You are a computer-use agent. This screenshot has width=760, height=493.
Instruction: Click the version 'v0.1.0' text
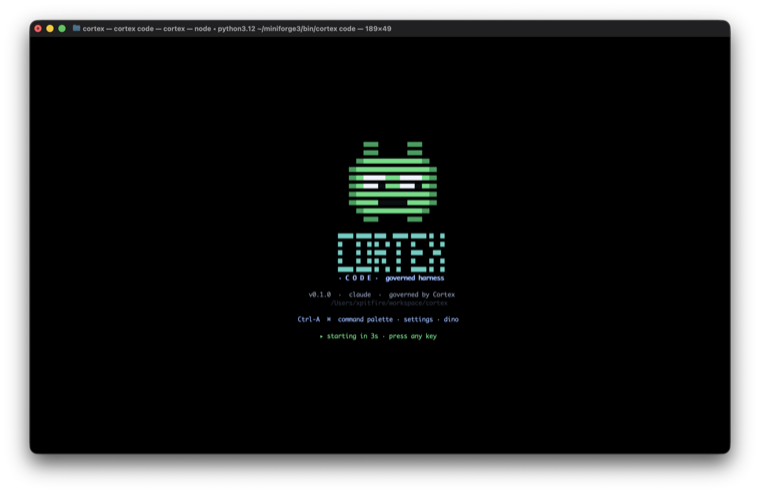click(x=320, y=294)
